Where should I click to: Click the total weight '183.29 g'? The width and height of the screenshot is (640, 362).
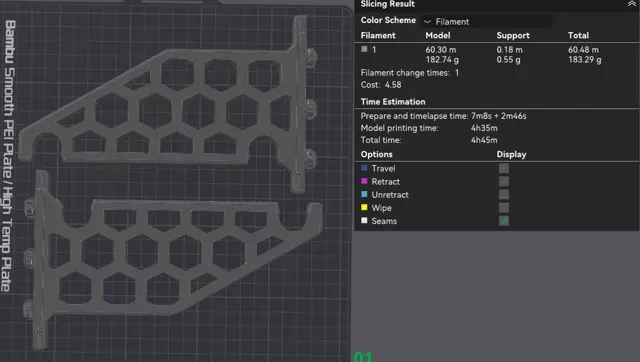point(584,60)
